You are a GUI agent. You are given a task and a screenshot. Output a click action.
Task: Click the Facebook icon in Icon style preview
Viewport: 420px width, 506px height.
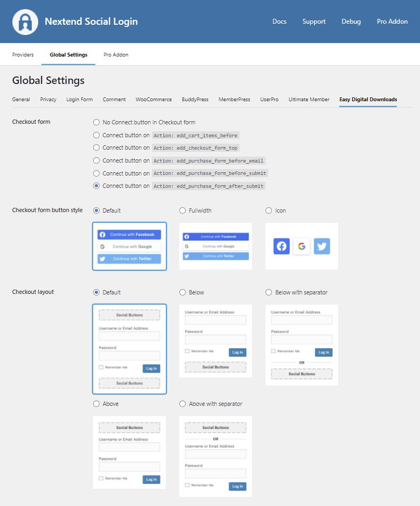point(281,247)
